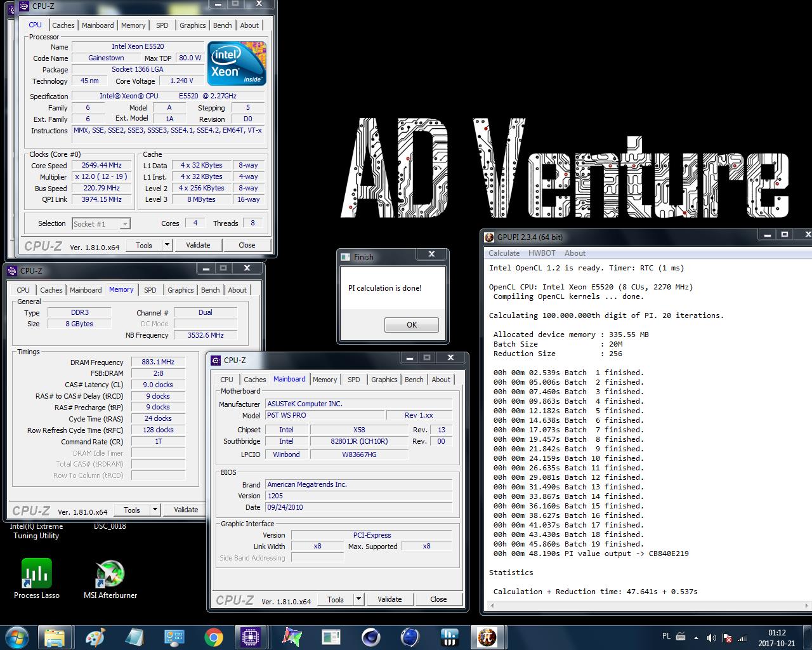Click the on-screen keyboard tray icon
Image resolution: width=812 pixels, height=650 pixels.
click(x=681, y=636)
